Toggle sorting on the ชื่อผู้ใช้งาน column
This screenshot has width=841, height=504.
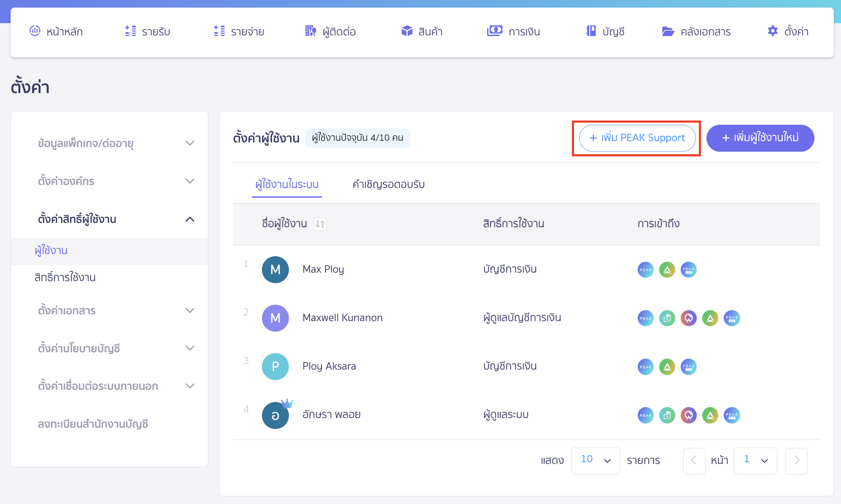(320, 224)
